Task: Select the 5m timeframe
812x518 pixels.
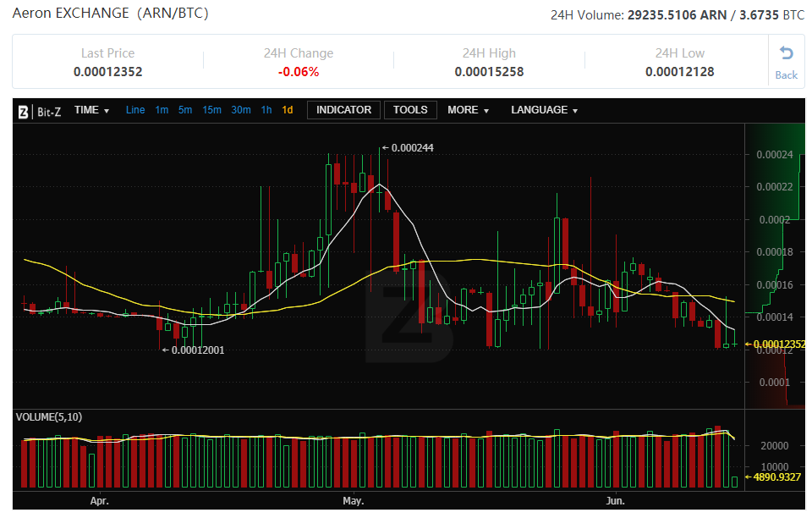Action: pos(185,110)
